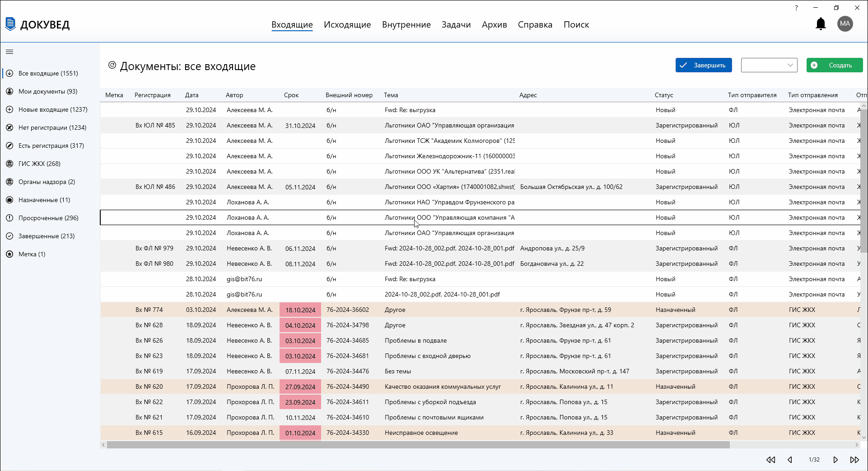This screenshot has width=868, height=471.
Task: Select row 'Вх ЮЛ № 486'
Action: pyautogui.click(x=480, y=187)
